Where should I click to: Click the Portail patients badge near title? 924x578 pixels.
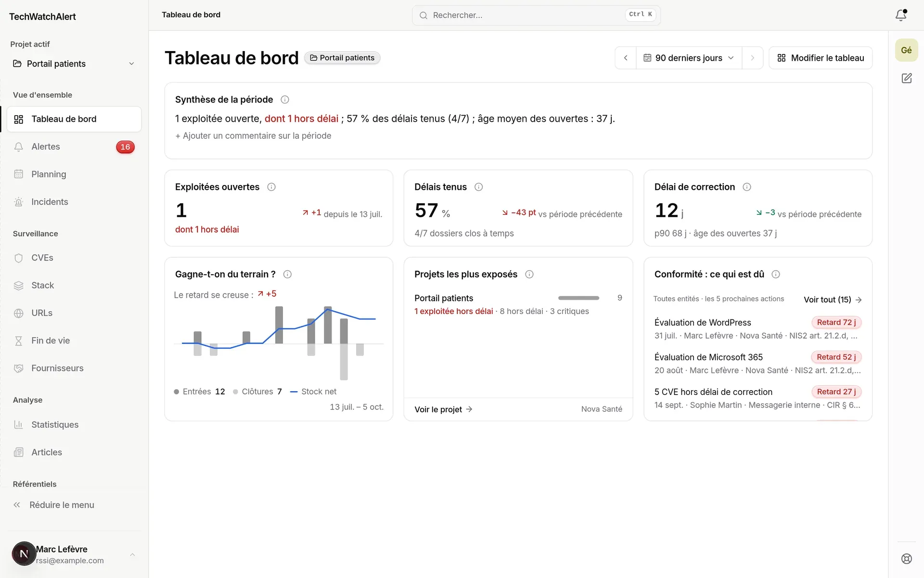(x=342, y=58)
